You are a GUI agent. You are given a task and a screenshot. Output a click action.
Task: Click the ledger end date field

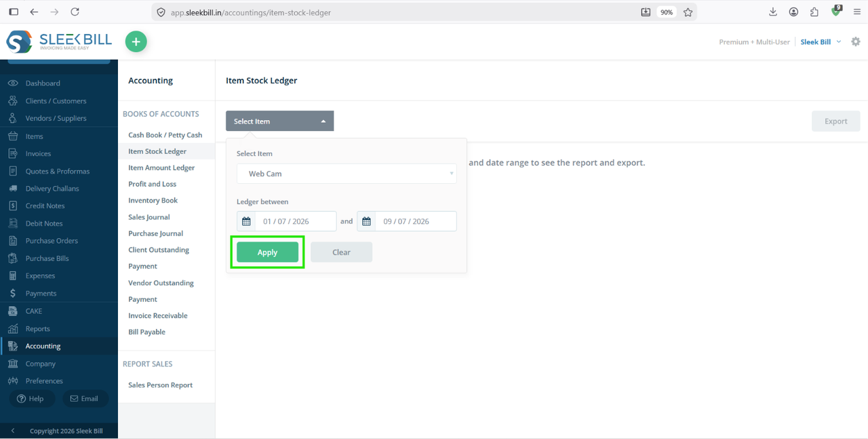pyautogui.click(x=416, y=221)
